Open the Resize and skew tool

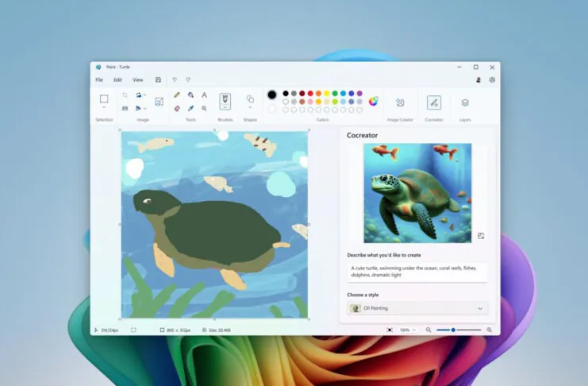pyautogui.click(x=125, y=109)
